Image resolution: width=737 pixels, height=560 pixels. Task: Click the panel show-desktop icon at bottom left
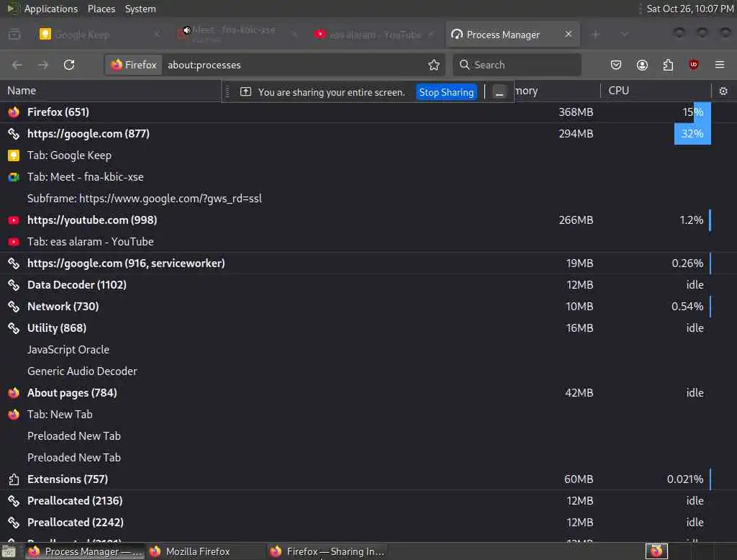pos(9,551)
